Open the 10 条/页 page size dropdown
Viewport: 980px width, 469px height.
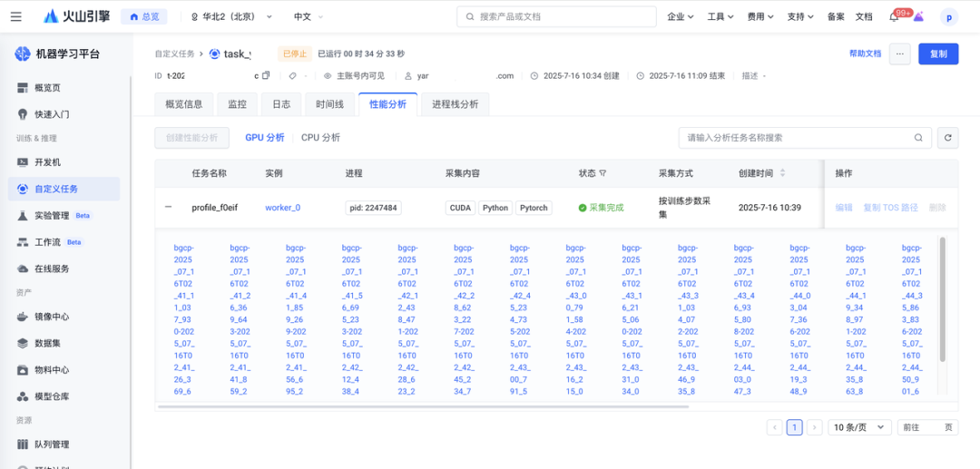tap(858, 427)
